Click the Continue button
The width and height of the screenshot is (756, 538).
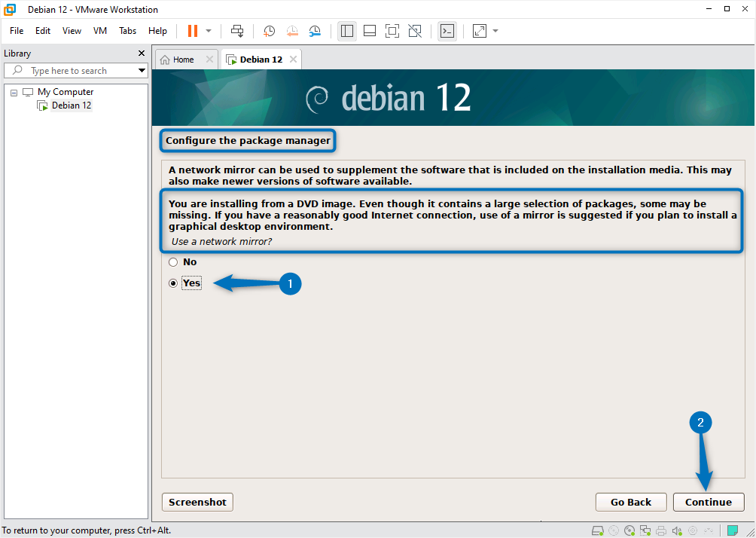click(x=708, y=502)
